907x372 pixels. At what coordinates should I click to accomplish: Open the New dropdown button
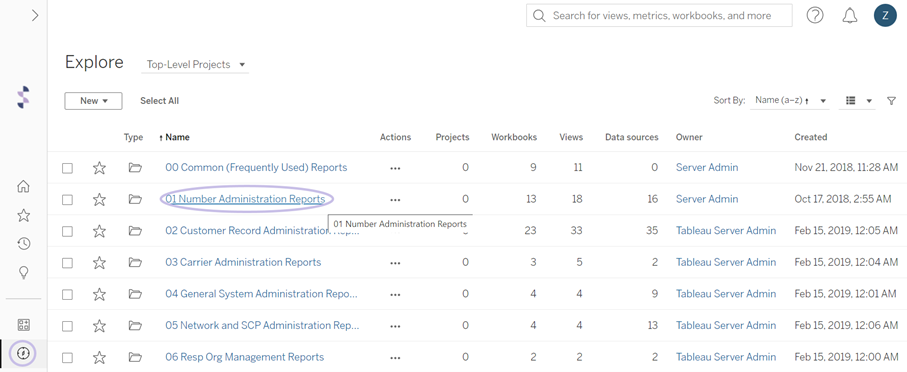click(x=93, y=101)
